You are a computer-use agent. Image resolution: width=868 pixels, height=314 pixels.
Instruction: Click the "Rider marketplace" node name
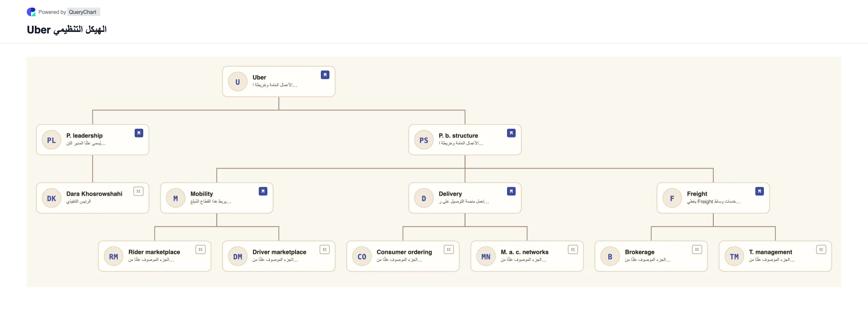pyautogui.click(x=154, y=252)
